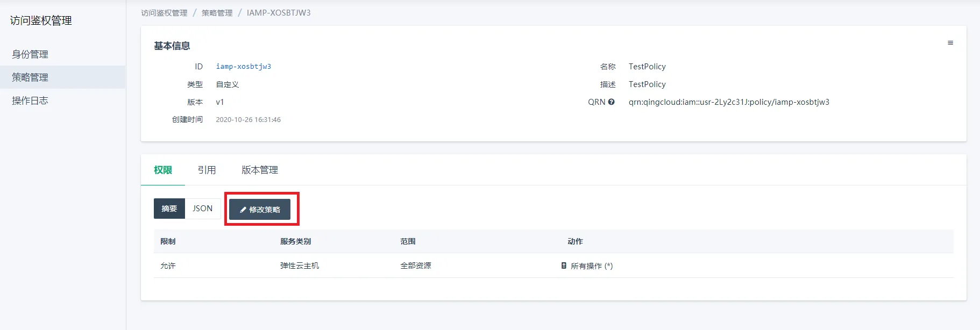The image size is (980, 330).
Task: Click the QRN value qrn:qingcloud:iam::usr-2Ly2c31J:policy/iamp-xosbtjw3
Action: pos(729,102)
